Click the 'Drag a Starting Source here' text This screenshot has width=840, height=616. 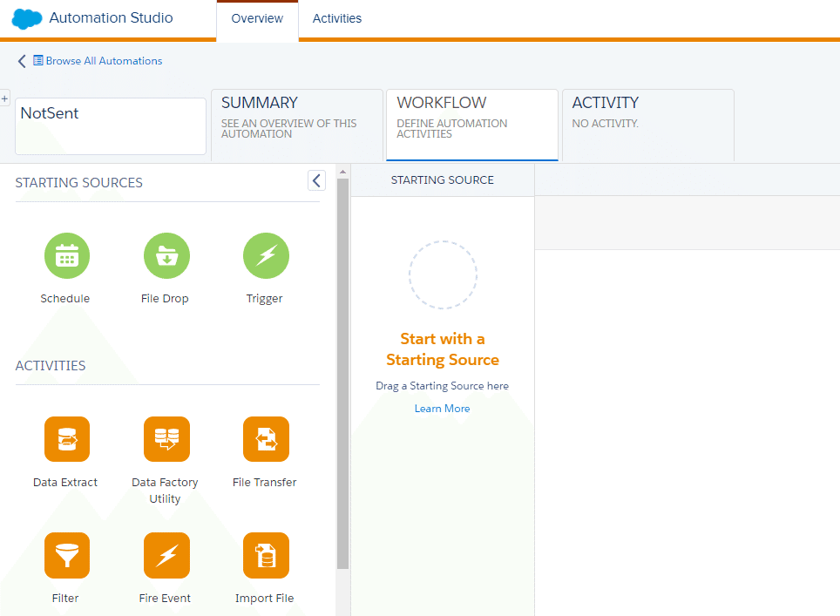(x=442, y=386)
